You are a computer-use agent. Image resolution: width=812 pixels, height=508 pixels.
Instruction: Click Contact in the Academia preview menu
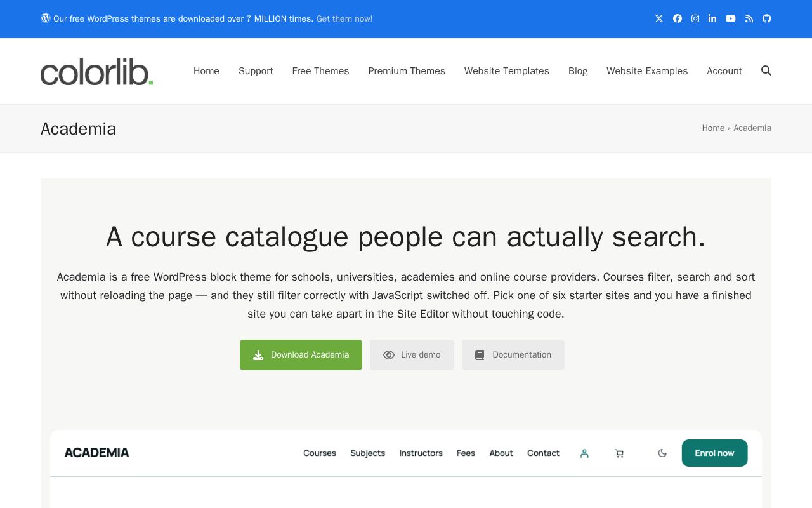(x=544, y=453)
